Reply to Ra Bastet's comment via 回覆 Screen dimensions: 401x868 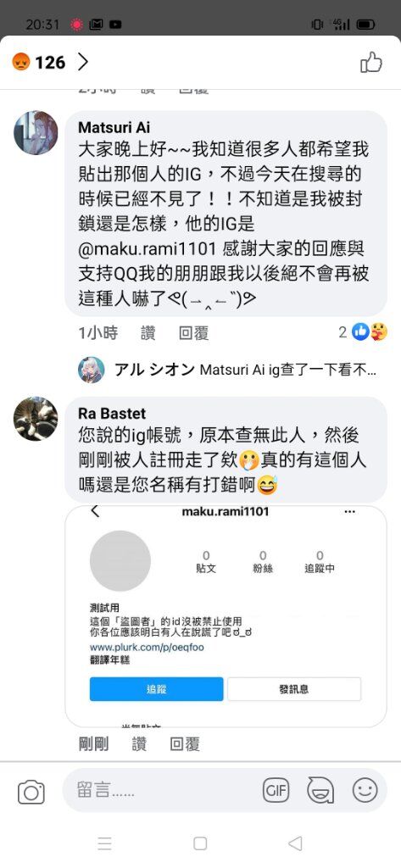click(x=185, y=744)
